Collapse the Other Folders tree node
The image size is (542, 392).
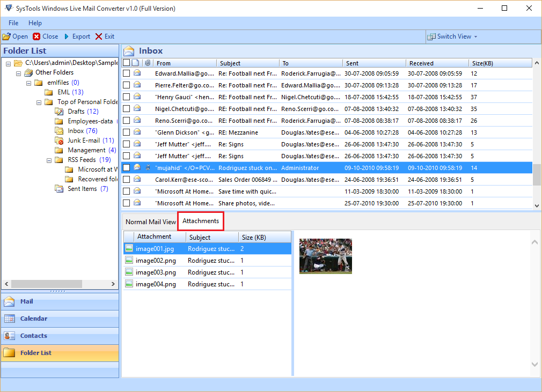[19, 73]
